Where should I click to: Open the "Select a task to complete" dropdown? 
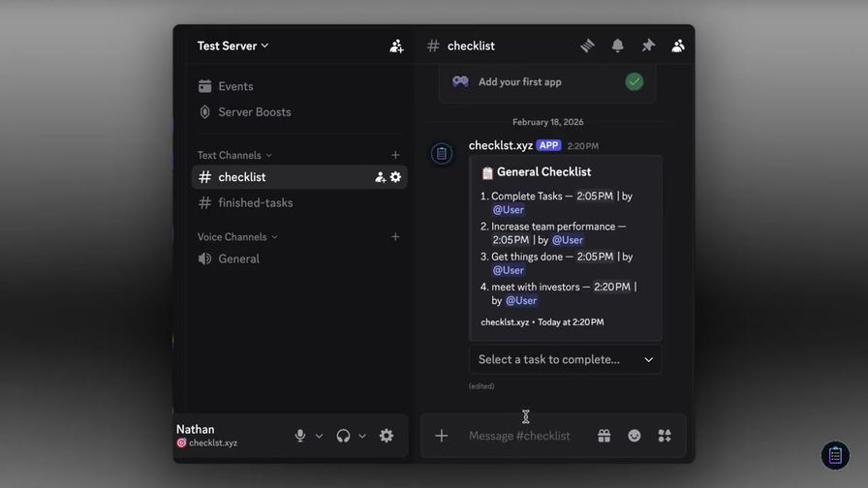tap(565, 359)
